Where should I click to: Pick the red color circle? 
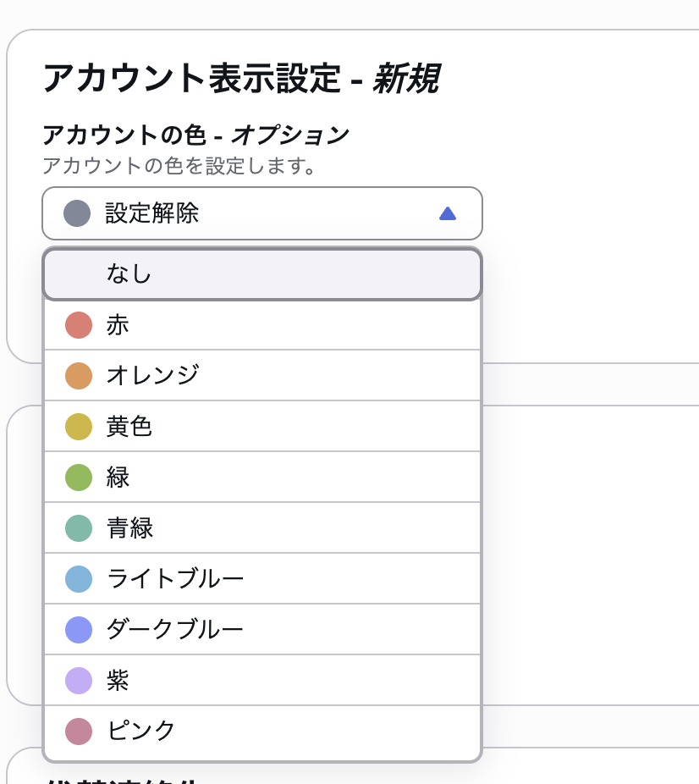[79, 325]
